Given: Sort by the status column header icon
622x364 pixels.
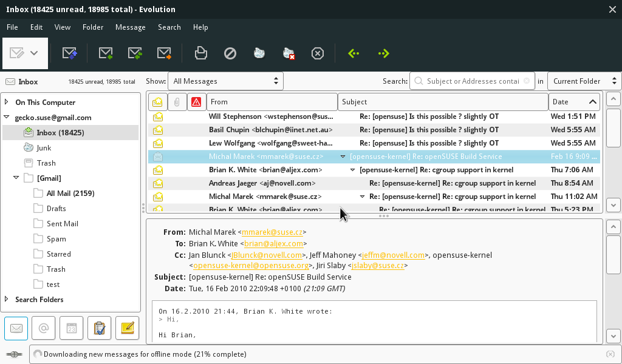Looking at the screenshot, I should (x=157, y=102).
